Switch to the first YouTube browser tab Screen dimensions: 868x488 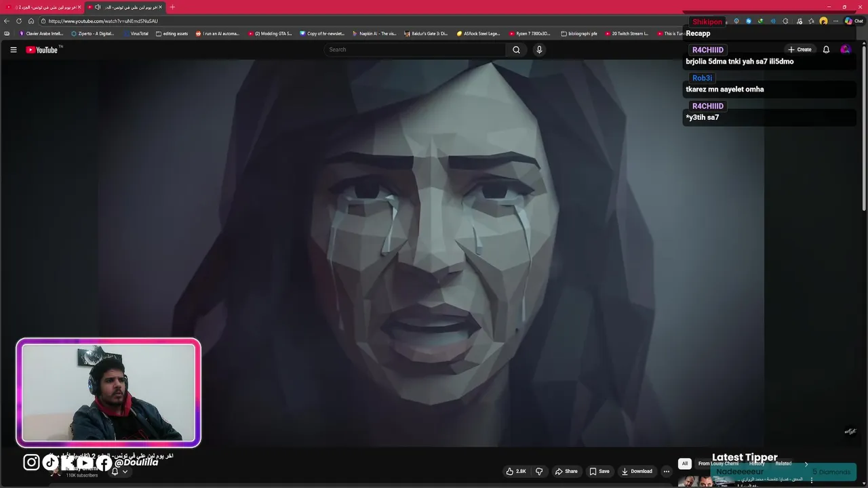42,7
